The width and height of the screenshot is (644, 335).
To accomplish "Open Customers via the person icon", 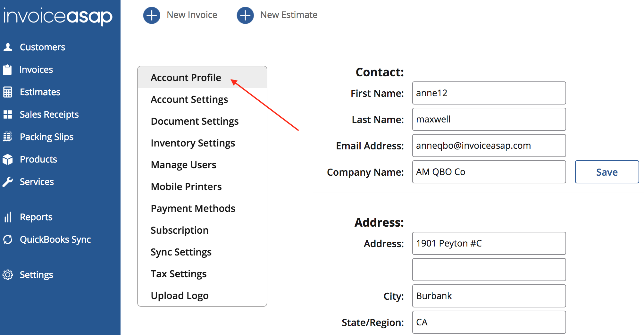I will (x=8, y=47).
